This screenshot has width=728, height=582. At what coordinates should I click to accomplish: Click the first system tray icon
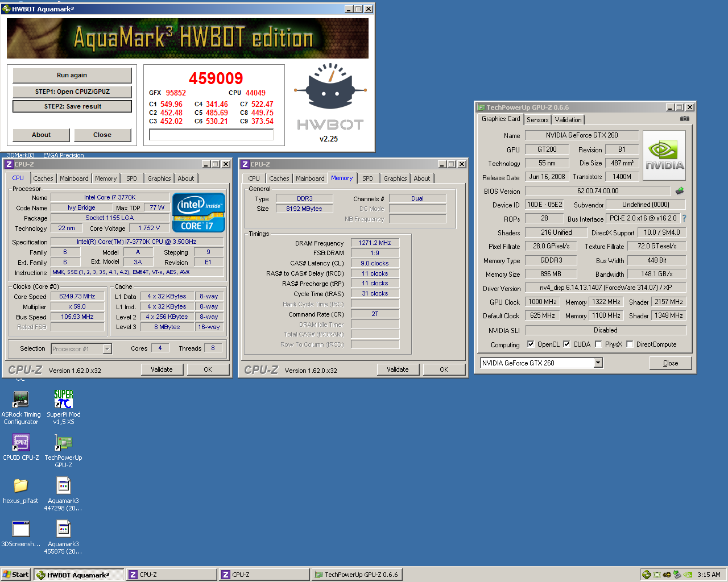click(x=647, y=575)
